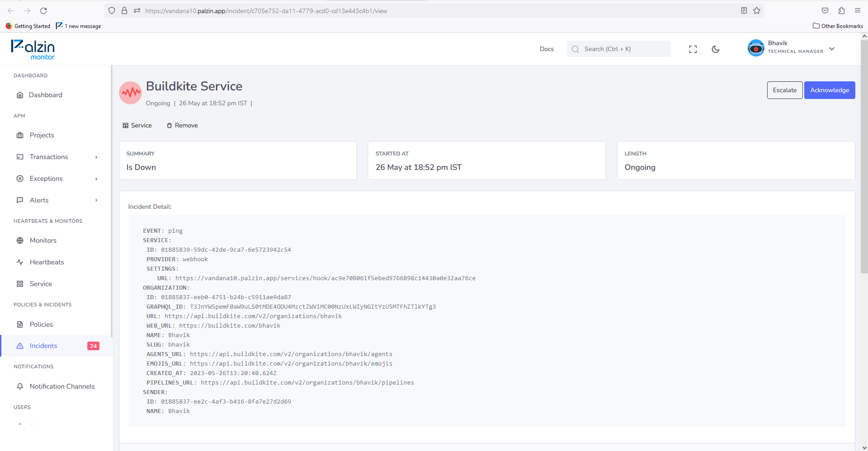Viewport: 868px width, 451px height.
Task: Focus the Search (Ctrl + K) field
Action: point(618,49)
